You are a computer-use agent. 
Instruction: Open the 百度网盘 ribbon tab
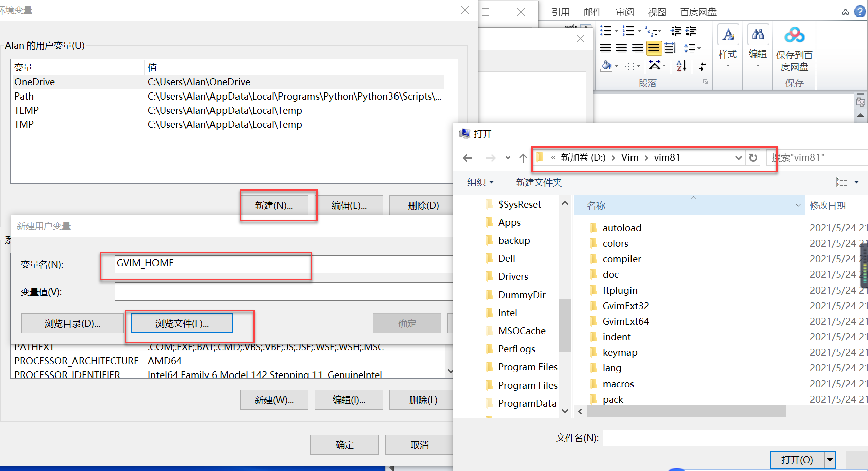[698, 12]
